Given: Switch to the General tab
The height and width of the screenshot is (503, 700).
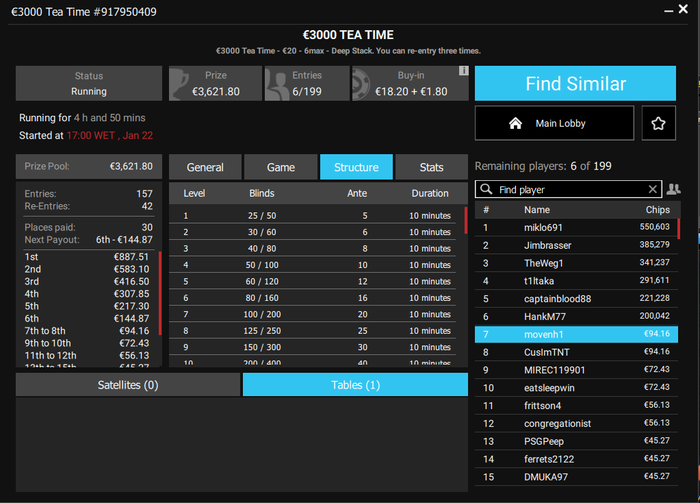Looking at the screenshot, I should 205,167.
